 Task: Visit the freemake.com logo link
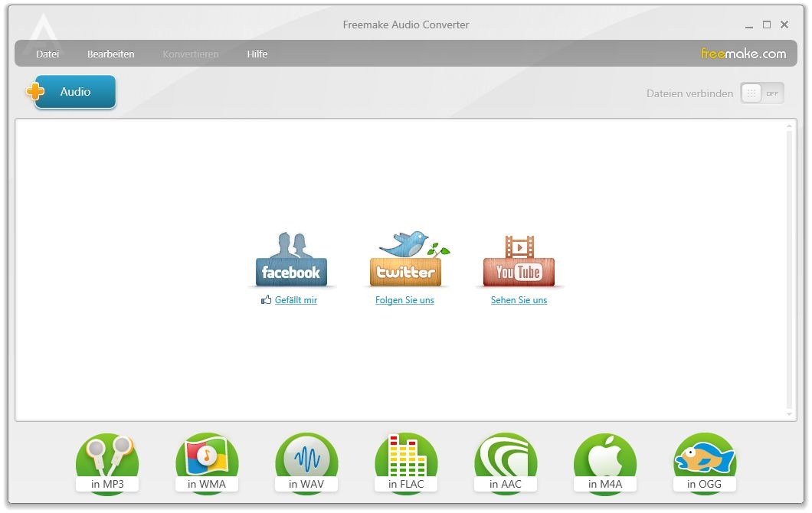[743, 54]
